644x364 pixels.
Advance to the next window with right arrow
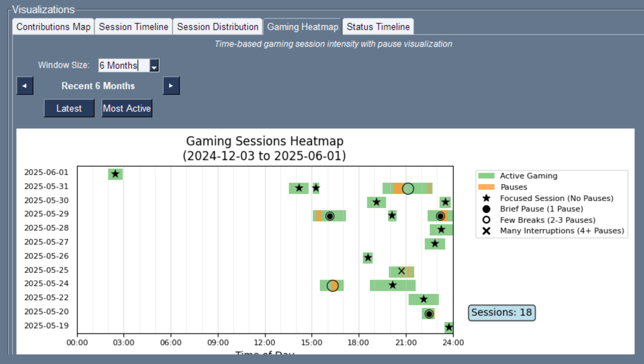[x=171, y=86]
